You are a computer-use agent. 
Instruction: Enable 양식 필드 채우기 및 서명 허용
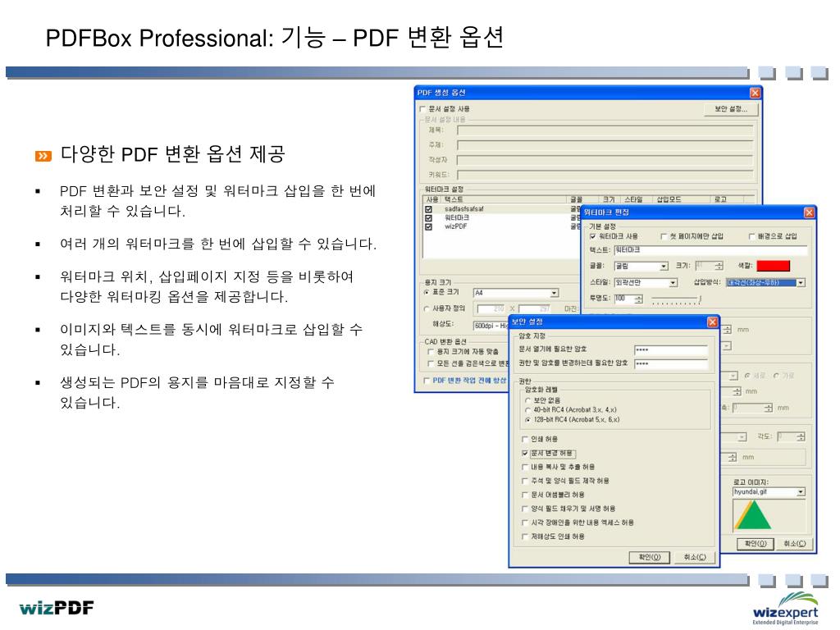click(x=525, y=509)
